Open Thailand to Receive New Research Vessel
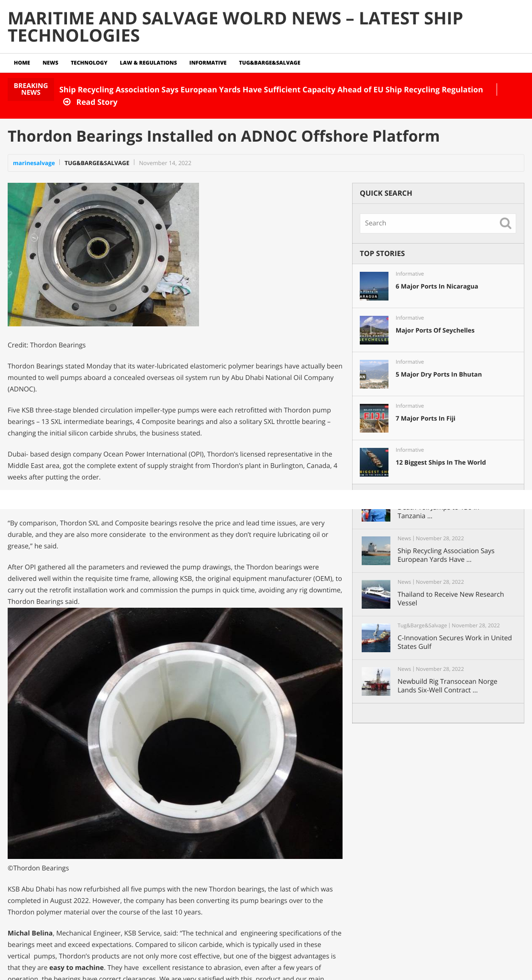 [x=451, y=599]
